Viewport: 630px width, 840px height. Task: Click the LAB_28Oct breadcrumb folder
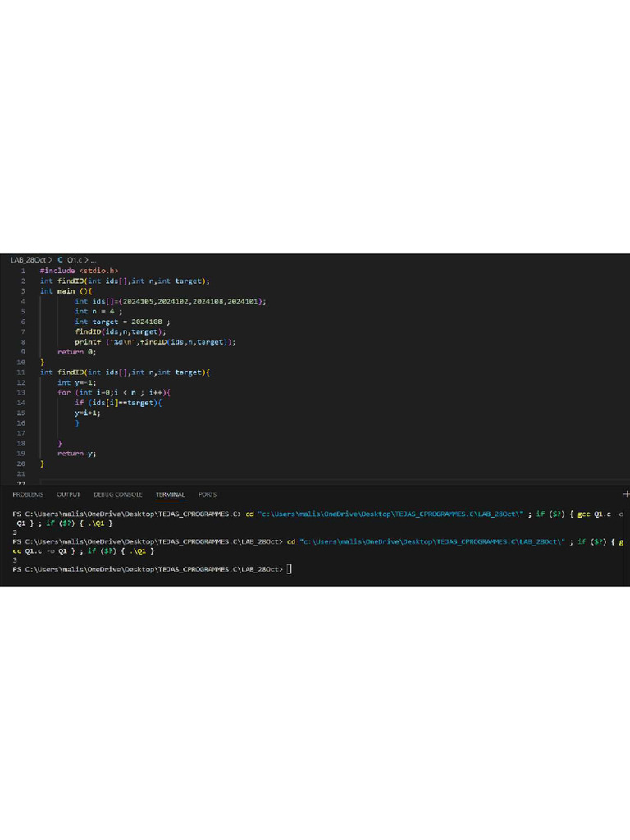point(28,260)
